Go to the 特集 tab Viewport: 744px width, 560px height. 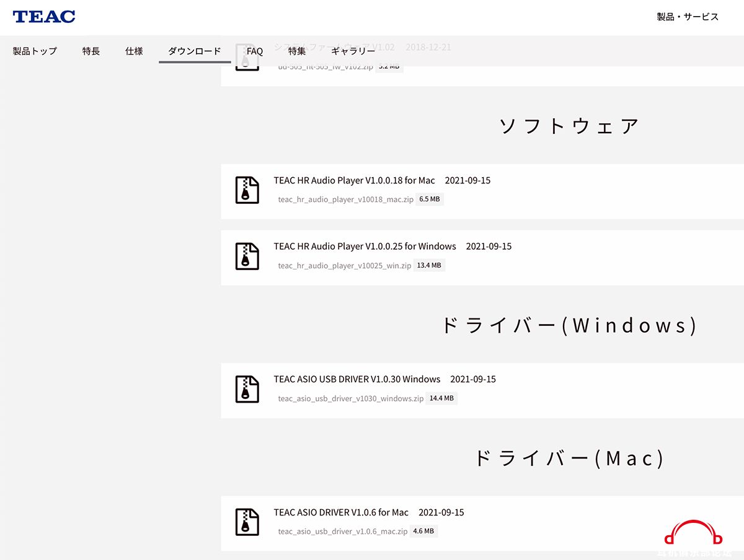click(297, 51)
